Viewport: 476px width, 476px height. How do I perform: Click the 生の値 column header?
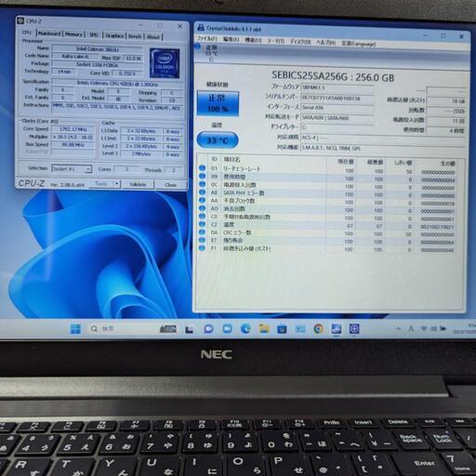[x=447, y=164]
